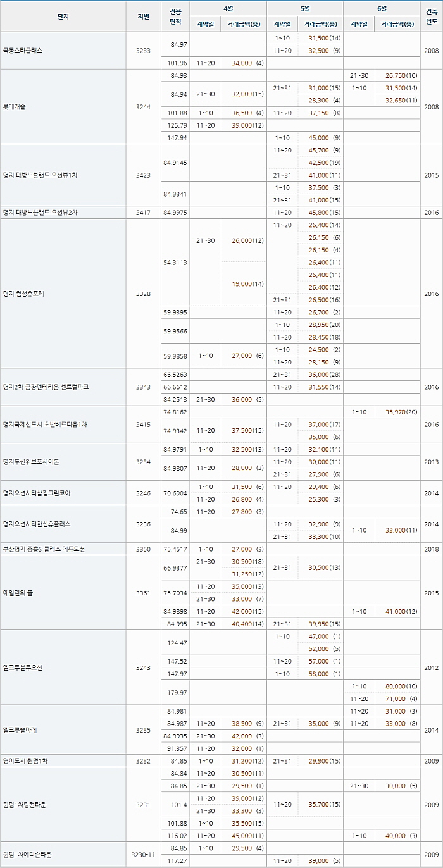This screenshot has height=868, width=443.
Task: Click the area value 91.357
Action: click(177, 749)
